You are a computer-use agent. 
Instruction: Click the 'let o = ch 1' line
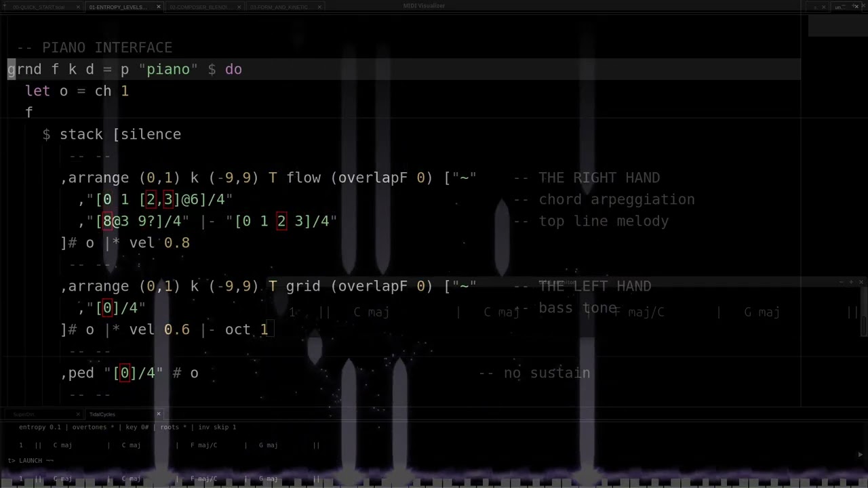pyautogui.click(x=77, y=91)
